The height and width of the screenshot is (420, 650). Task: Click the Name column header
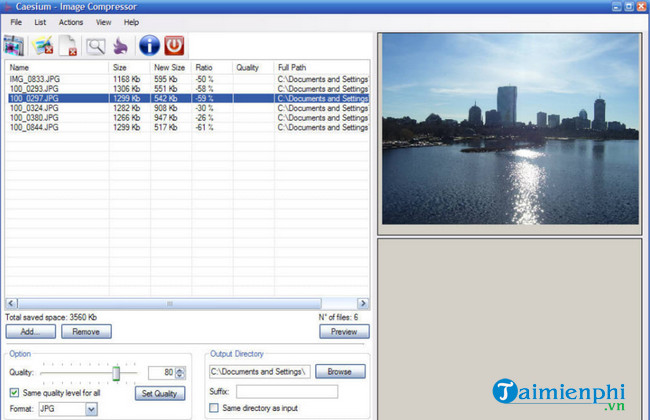57,68
